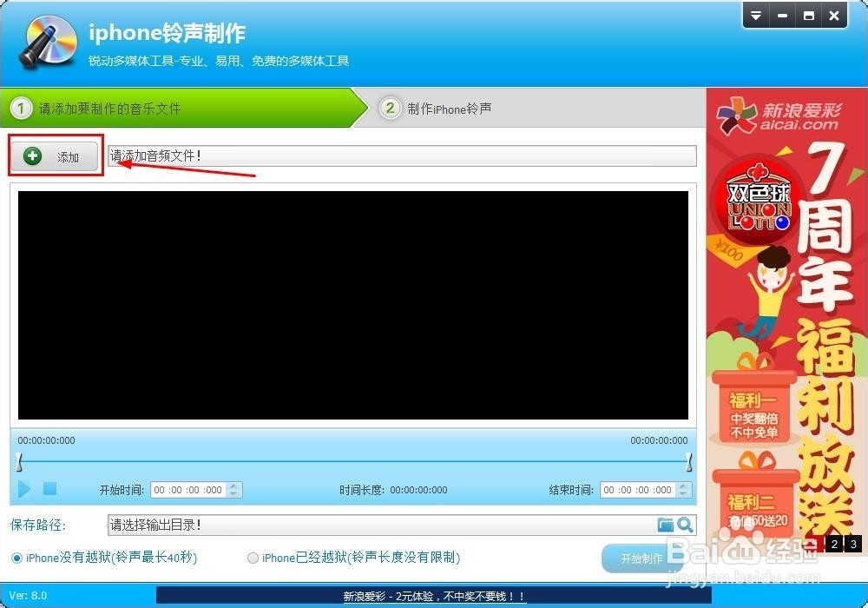Click the 开始制作 start button
868x608 pixels.
pyautogui.click(x=641, y=558)
